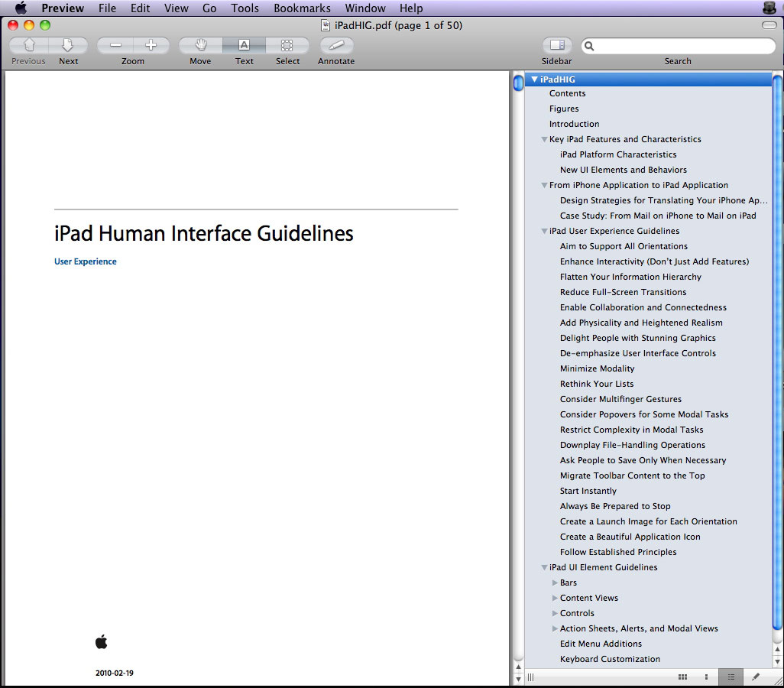
Task: Open the View menu
Action: coord(177,8)
